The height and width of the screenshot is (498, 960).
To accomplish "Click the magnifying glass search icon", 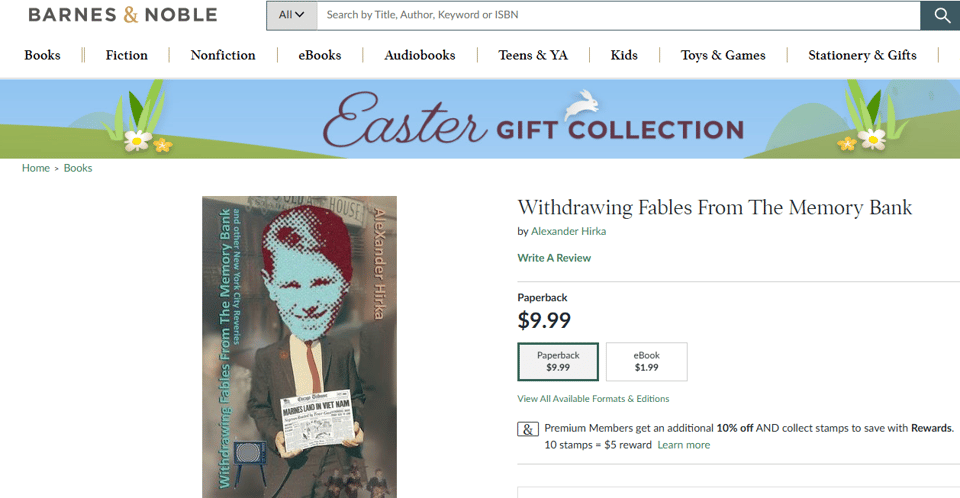I will coord(941,15).
